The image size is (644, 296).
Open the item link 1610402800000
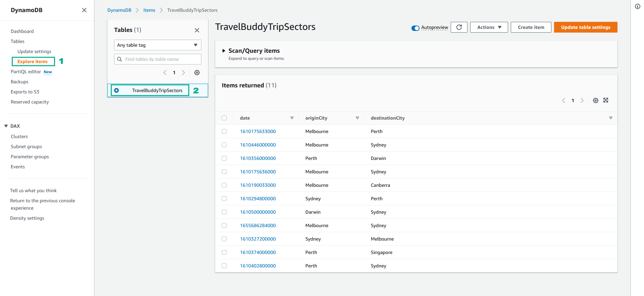click(258, 266)
